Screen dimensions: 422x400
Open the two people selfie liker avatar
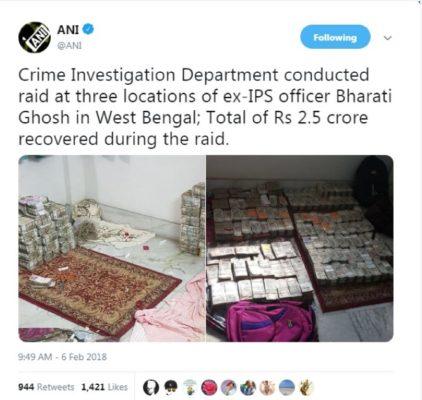click(x=248, y=387)
